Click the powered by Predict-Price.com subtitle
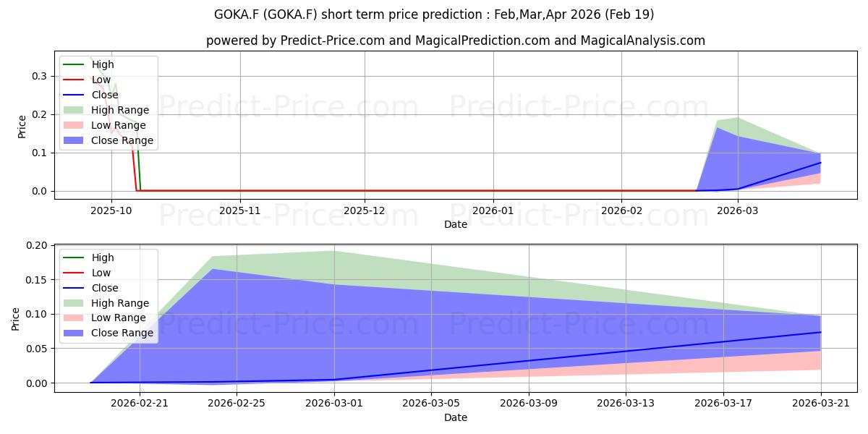 (x=455, y=41)
